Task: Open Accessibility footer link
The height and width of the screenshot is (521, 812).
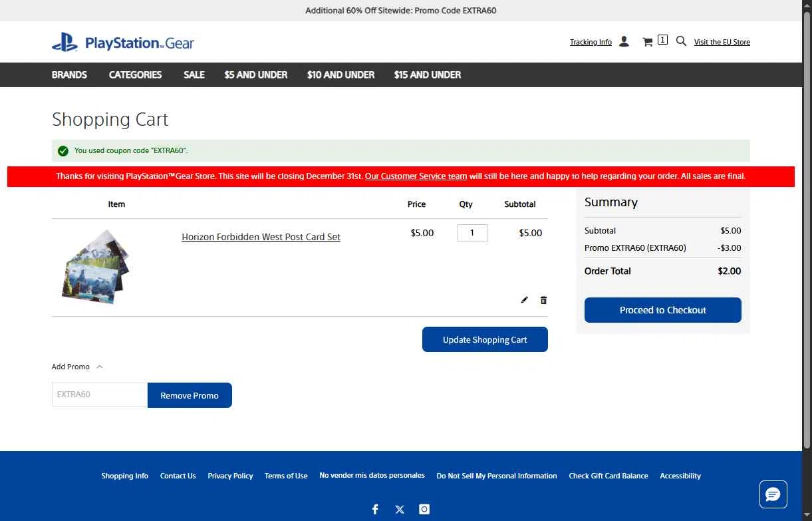Action: tap(680, 476)
